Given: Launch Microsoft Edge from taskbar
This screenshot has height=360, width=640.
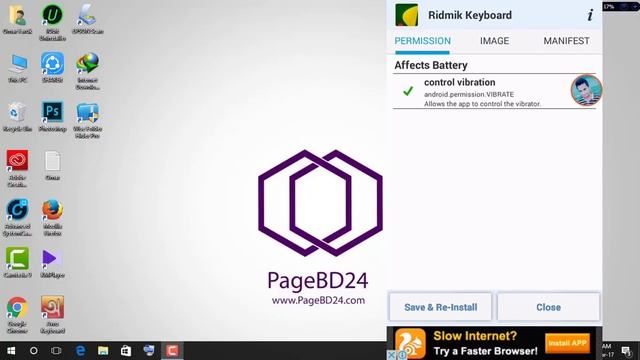Looking at the screenshot, I should click(x=80, y=351).
